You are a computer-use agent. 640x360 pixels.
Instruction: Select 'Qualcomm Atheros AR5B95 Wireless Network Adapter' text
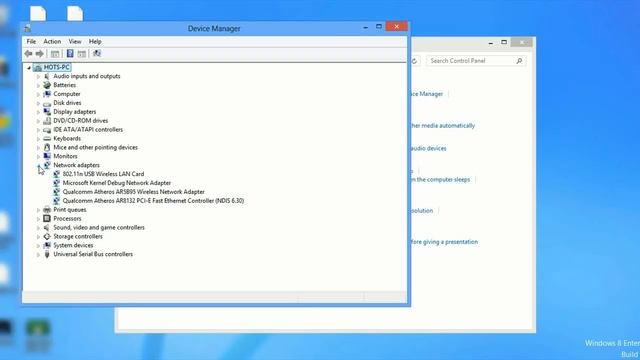point(133,192)
